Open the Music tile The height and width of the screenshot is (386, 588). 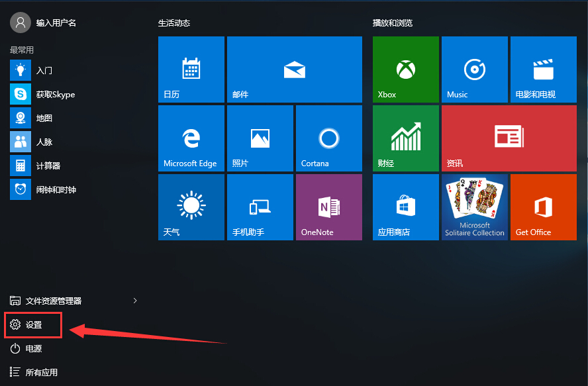coord(474,70)
